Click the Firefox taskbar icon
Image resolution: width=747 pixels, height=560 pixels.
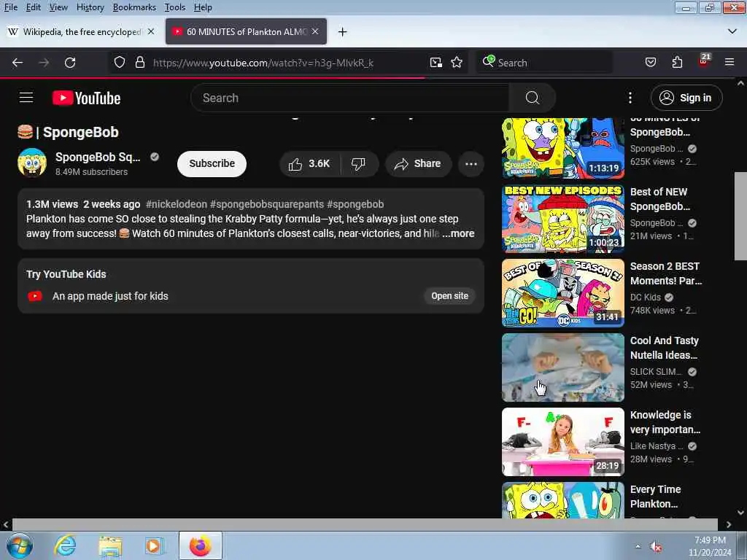coord(200,545)
